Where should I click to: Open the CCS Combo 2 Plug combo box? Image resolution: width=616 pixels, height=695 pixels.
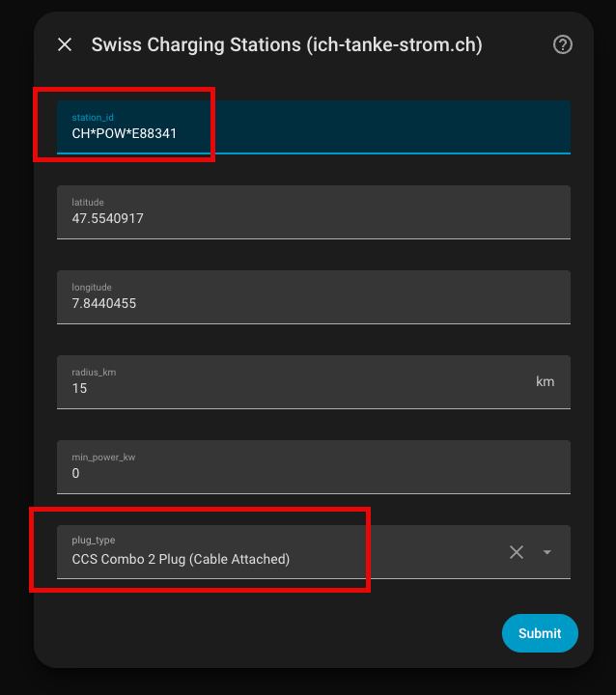(x=314, y=552)
